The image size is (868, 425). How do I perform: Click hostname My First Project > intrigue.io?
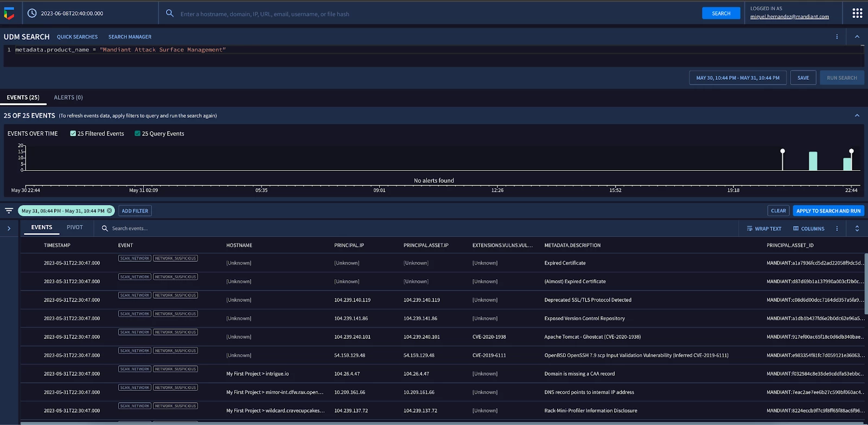point(257,374)
